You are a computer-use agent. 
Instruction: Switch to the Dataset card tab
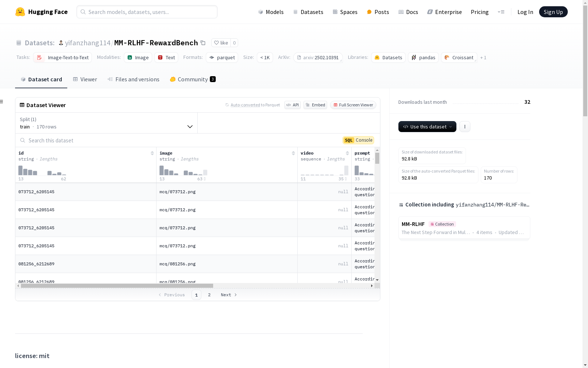tap(41, 79)
